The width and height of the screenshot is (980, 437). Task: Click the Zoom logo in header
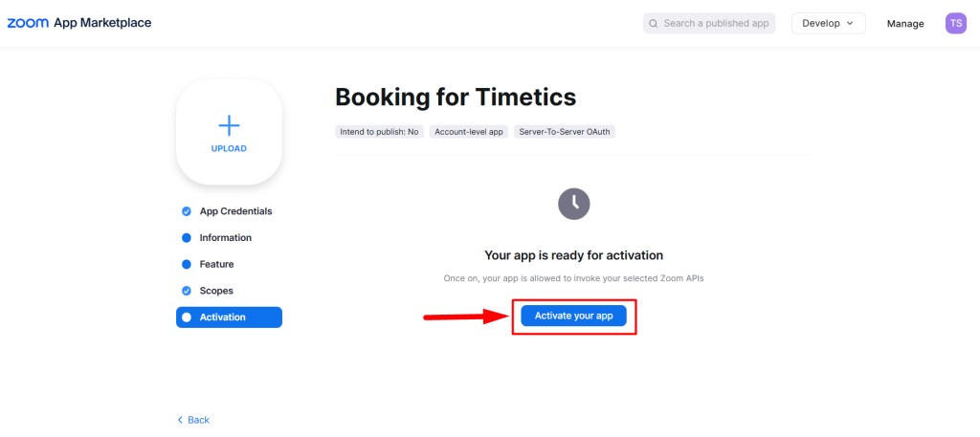tap(28, 23)
